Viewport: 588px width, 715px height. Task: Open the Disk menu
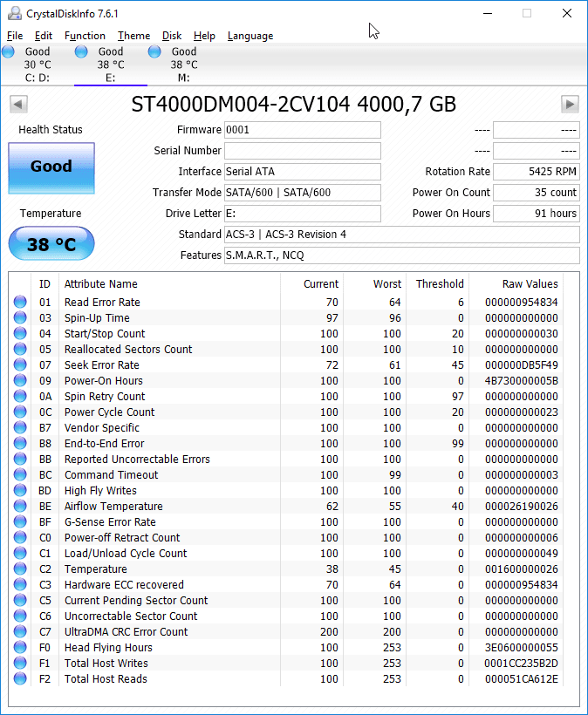(x=172, y=36)
